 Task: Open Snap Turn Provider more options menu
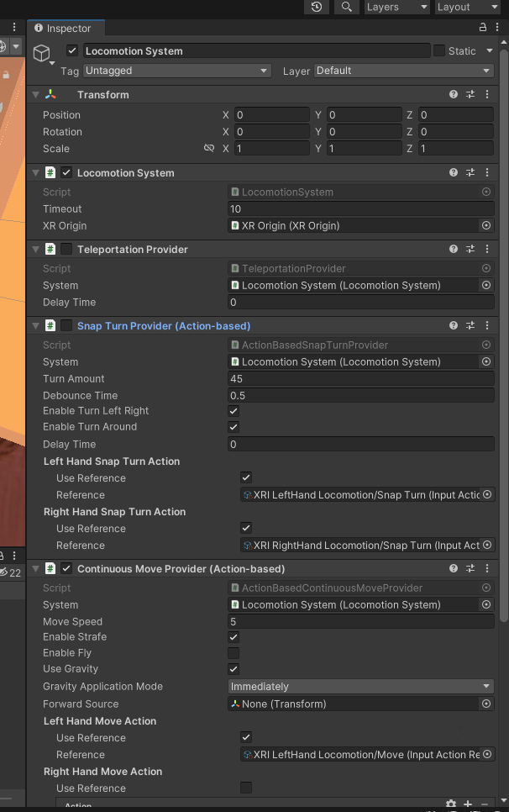(x=487, y=326)
